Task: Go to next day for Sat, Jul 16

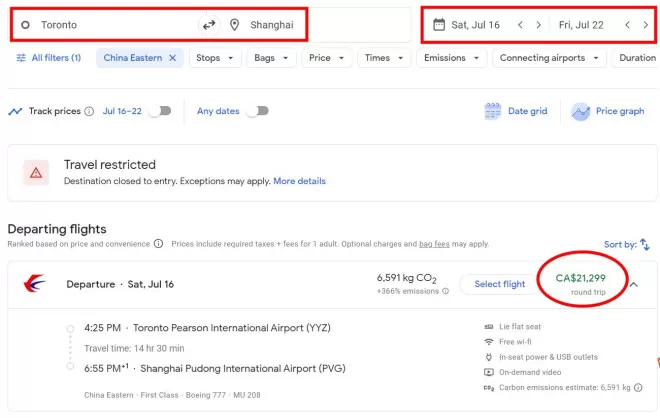Action: click(x=538, y=25)
